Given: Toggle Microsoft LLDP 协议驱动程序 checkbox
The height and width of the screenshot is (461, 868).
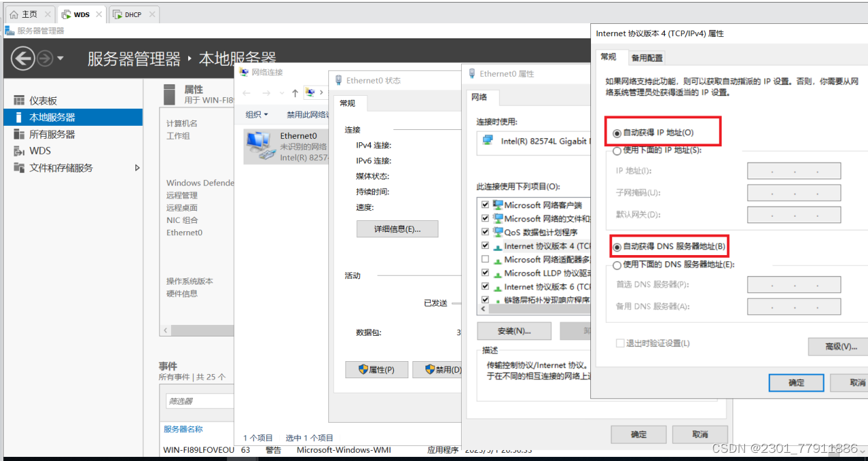Looking at the screenshot, I should (x=486, y=273).
